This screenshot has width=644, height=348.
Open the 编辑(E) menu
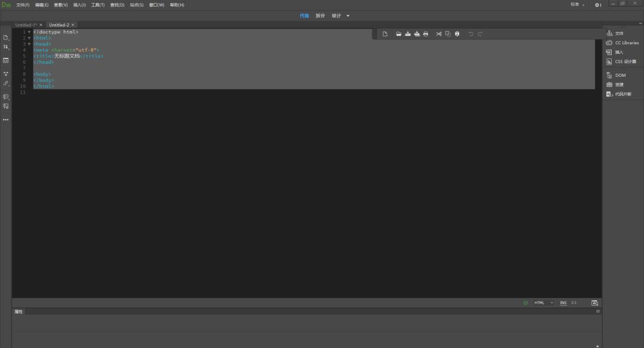click(42, 5)
